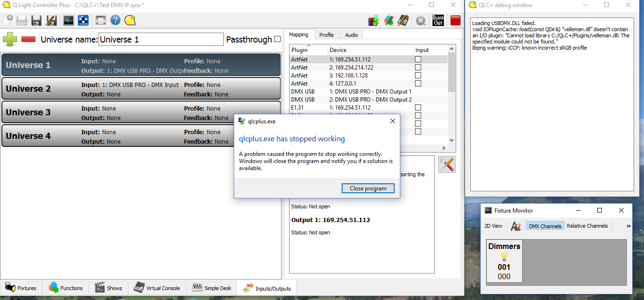644x300 pixels.
Task: Add a universe with green plus
Action: click(10, 39)
